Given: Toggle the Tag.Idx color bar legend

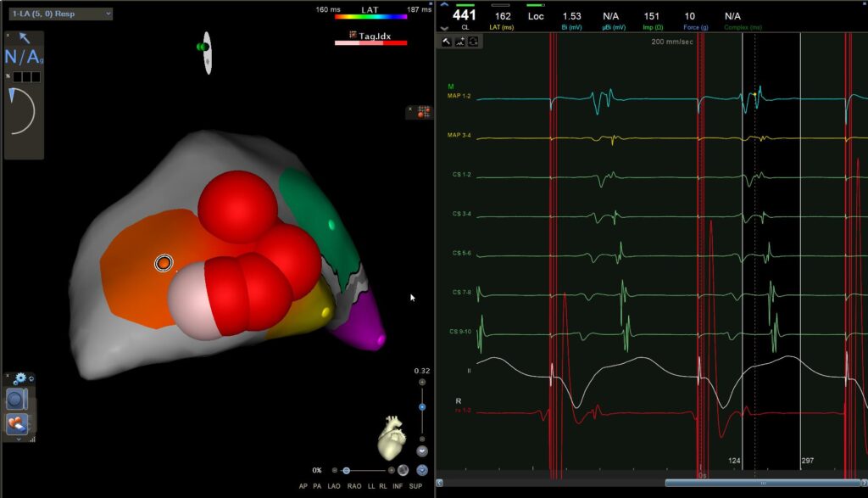Looking at the screenshot, I should 370,42.
